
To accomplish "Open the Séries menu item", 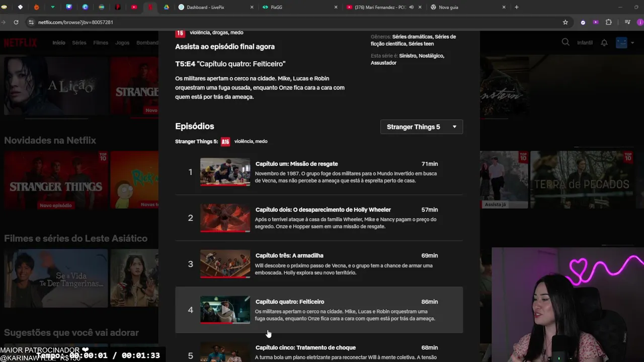I will 79,43.
